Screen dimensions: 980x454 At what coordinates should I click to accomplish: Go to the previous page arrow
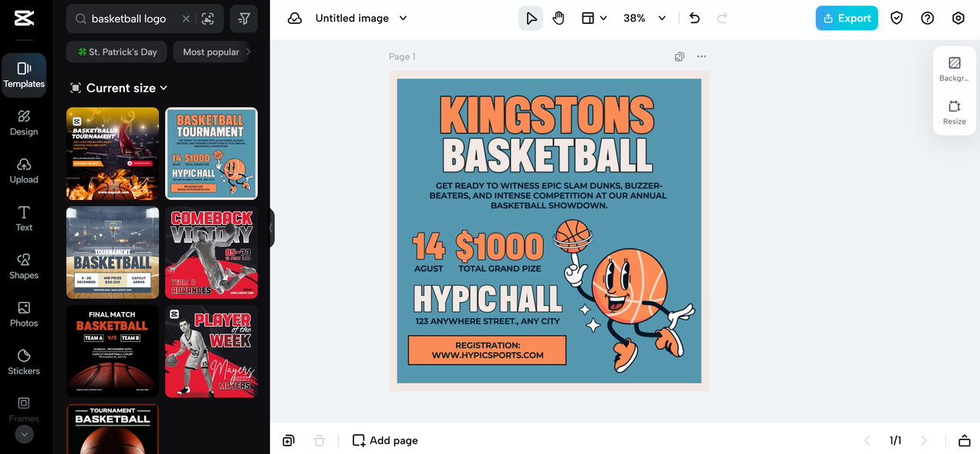(867, 440)
